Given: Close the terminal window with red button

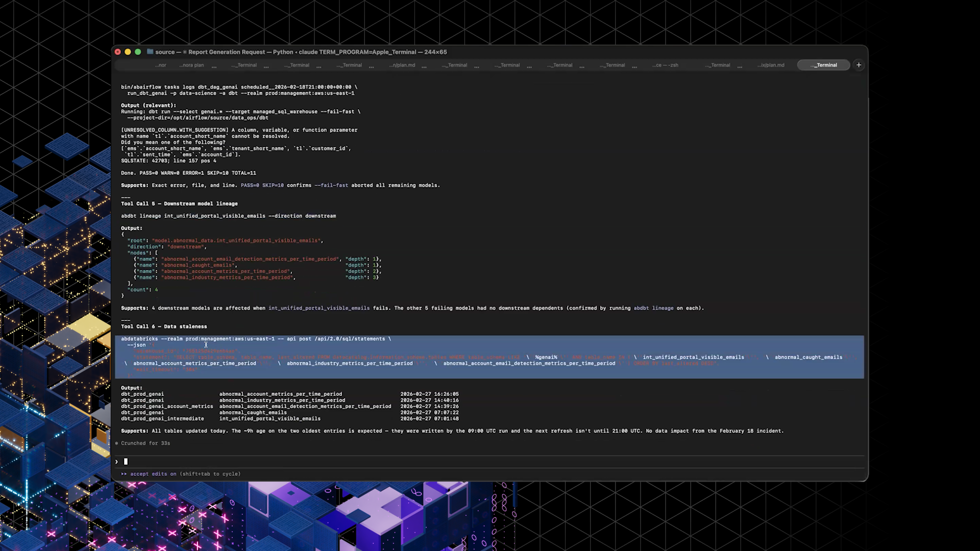Looking at the screenshot, I should tap(118, 52).
